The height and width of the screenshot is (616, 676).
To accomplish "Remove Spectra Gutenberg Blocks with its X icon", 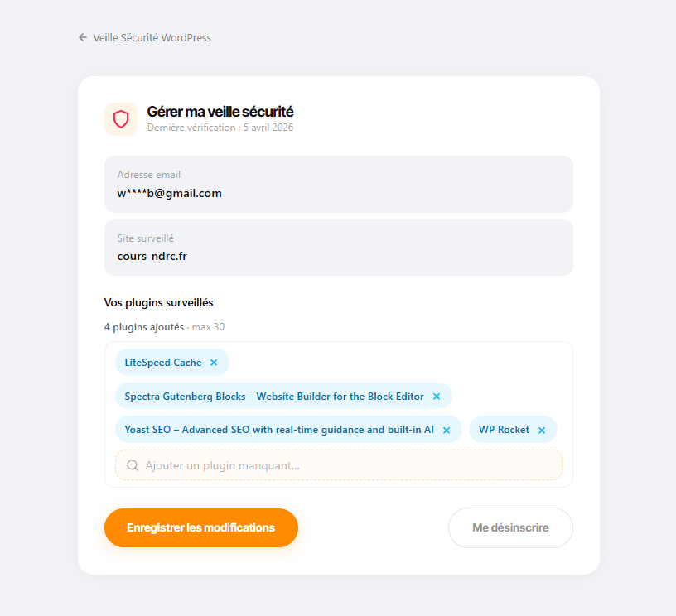I will point(437,396).
